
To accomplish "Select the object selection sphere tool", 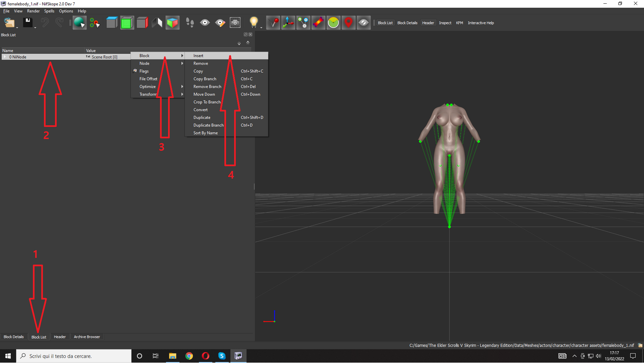I will click(79, 23).
